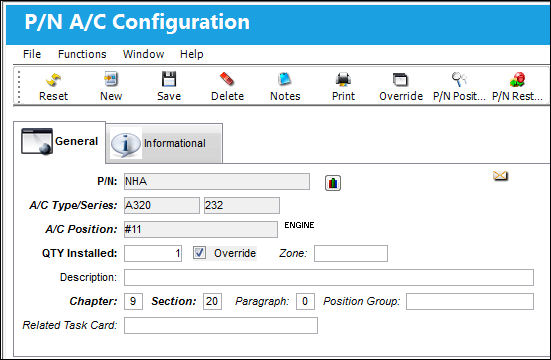Click the P/N field containing NHA
The height and width of the screenshot is (360, 551).
click(x=217, y=181)
